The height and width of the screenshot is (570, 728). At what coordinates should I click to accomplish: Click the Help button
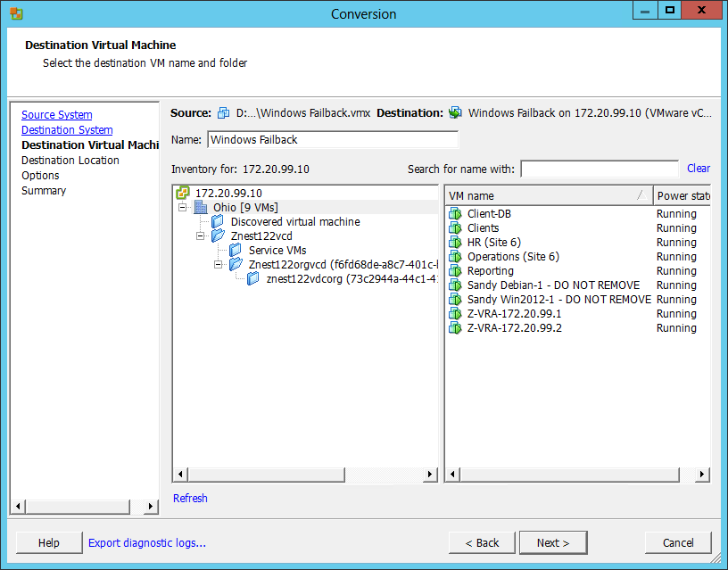tap(49, 542)
